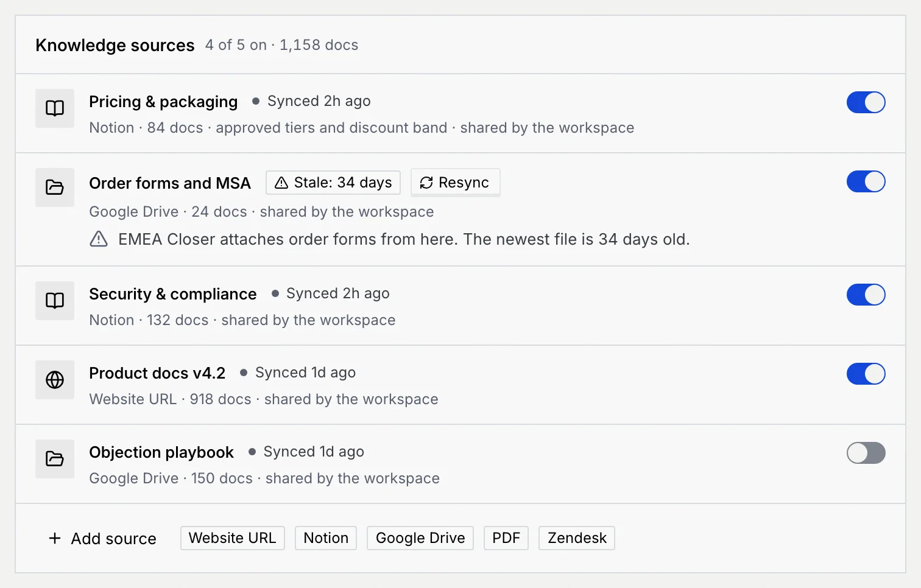Image resolution: width=921 pixels, height=588 pixels.
Task: Click the Add source label
Action: (114, 539)
